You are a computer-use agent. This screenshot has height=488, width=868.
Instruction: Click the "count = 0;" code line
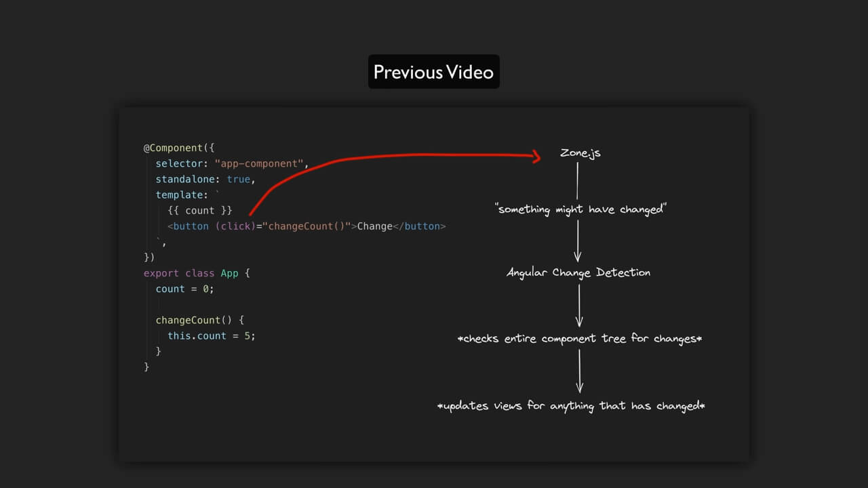coord(184,289)
